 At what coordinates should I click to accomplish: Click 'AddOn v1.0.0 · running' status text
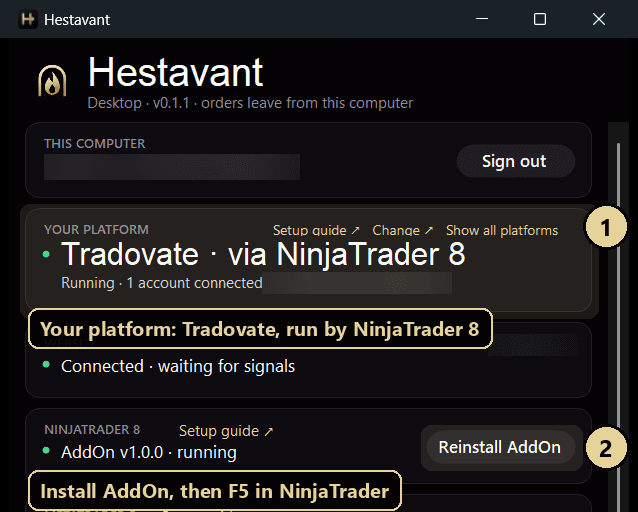tap(149, 452)
